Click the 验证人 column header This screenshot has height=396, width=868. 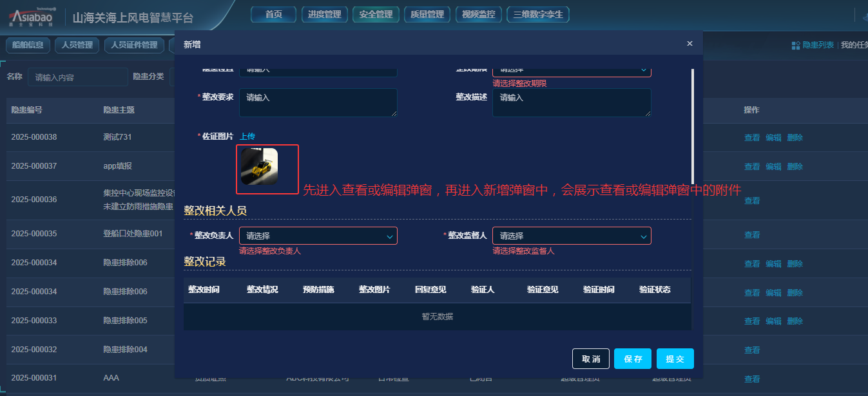point(483,290)
